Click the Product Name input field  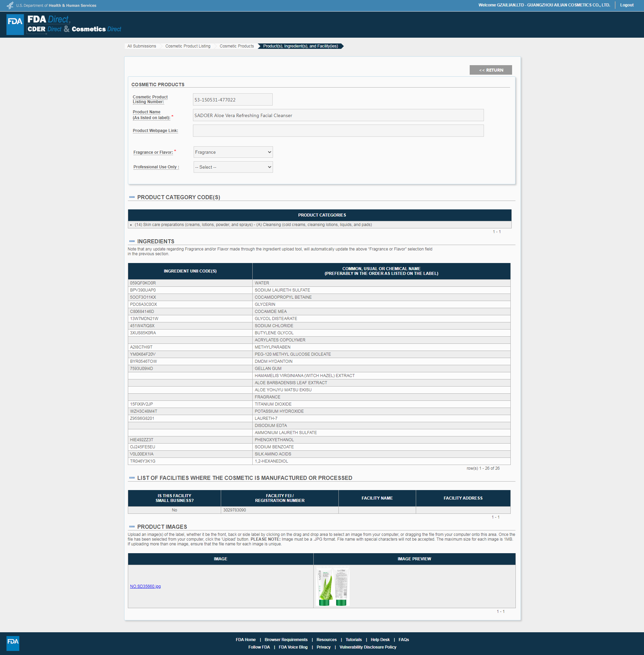(338, 115)
